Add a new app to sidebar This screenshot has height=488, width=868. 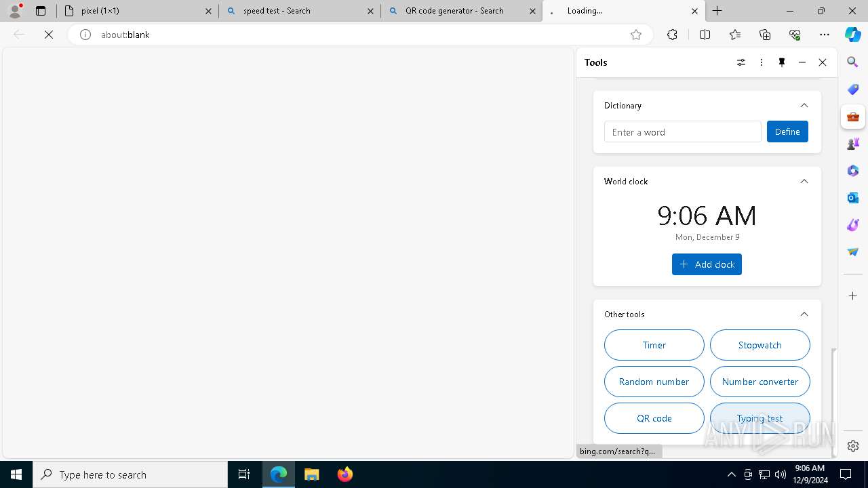coord(853,296)
